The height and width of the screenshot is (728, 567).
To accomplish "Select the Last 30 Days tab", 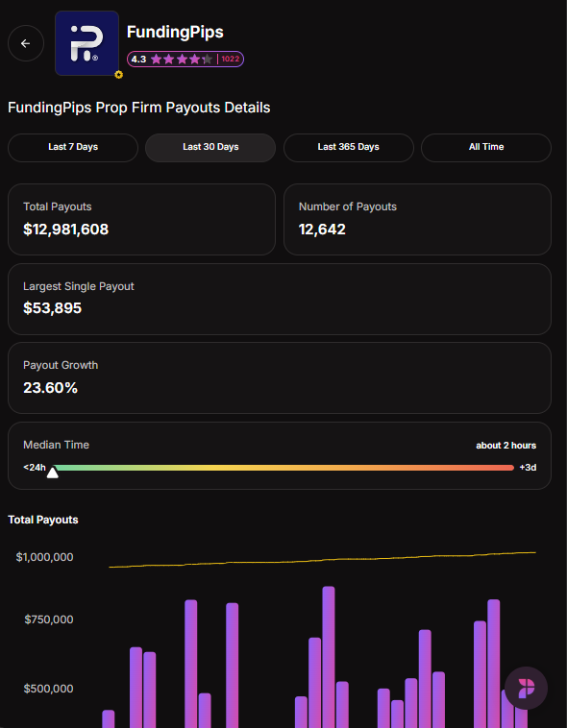I will (210, 148).
